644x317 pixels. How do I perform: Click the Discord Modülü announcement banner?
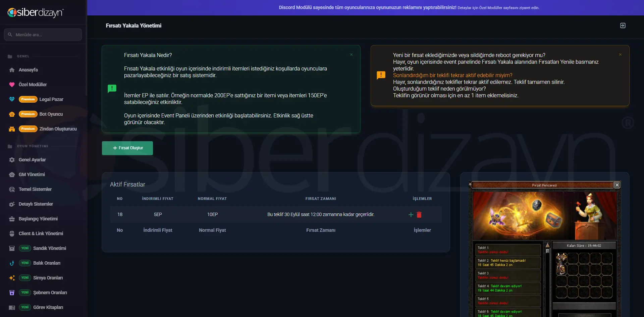click(x=366, y=8)
